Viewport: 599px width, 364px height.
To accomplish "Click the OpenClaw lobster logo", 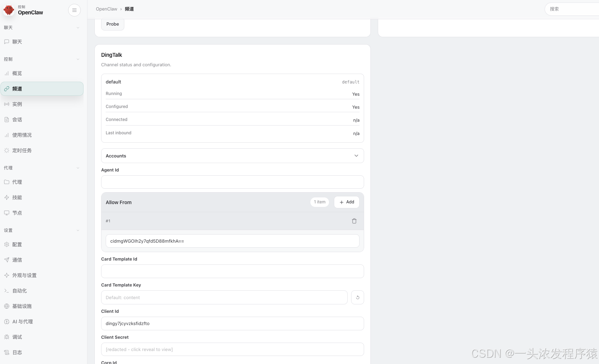I will (8, 10).
